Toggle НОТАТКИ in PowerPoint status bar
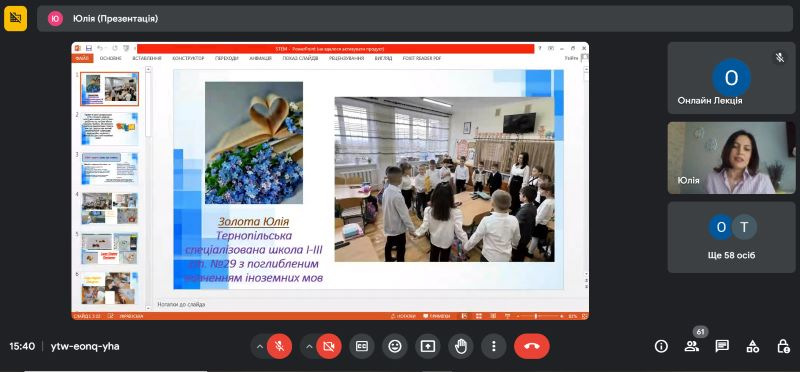 click(403, 316)
